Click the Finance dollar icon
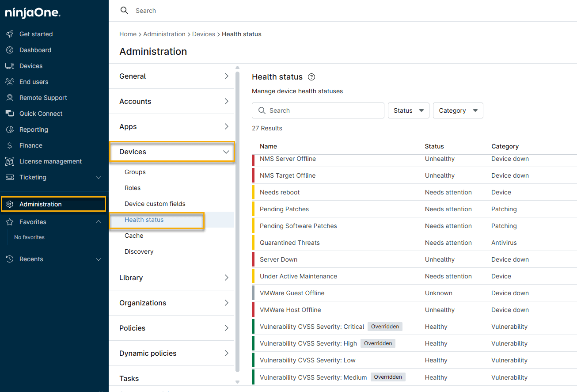 pyautogui.click(x=10, y=145)
